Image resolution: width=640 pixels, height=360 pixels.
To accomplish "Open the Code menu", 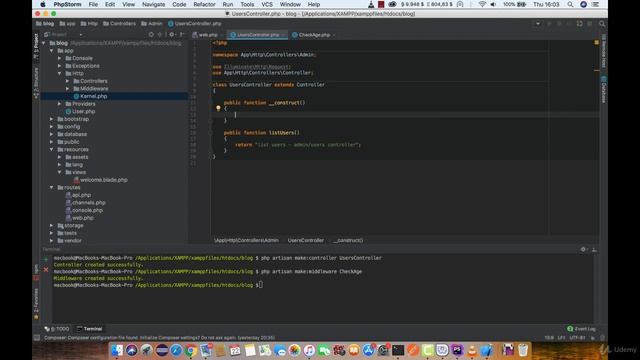I will (x=179, y=4).
